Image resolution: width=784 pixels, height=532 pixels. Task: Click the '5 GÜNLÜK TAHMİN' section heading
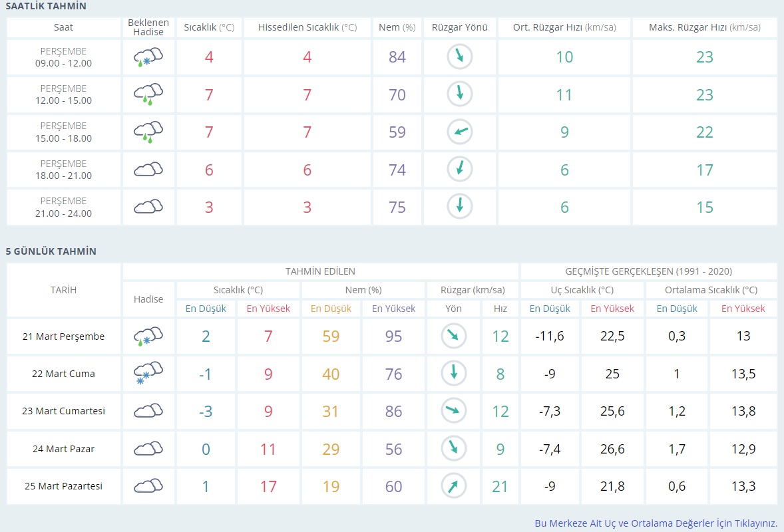click(51, 251)
